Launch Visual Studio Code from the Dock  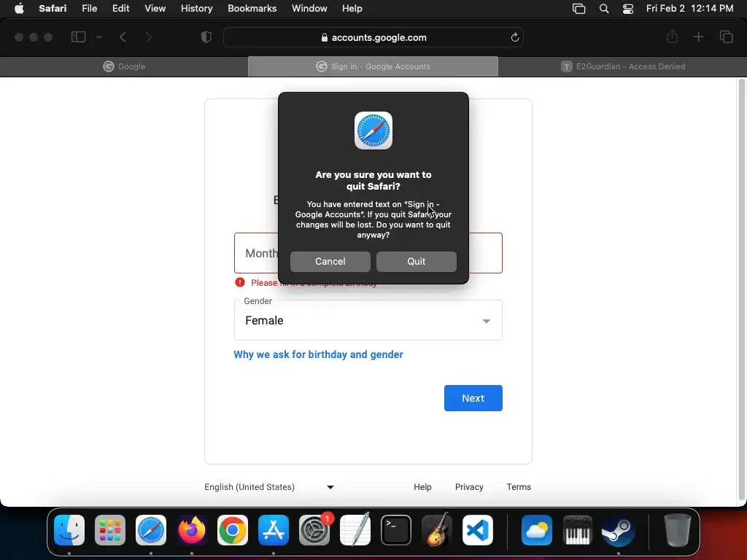coord(477,530)
